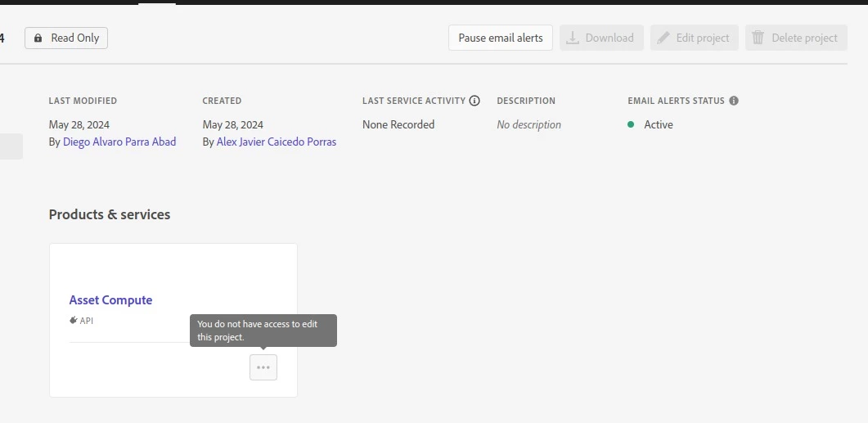
Task: Open Alex Javier Caicedo Porras profile link
Action: point(276,142)
